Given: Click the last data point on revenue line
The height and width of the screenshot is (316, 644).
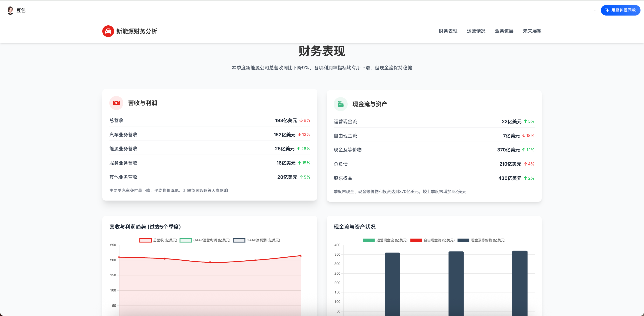Looking at the screenshot, I should 301,256.
